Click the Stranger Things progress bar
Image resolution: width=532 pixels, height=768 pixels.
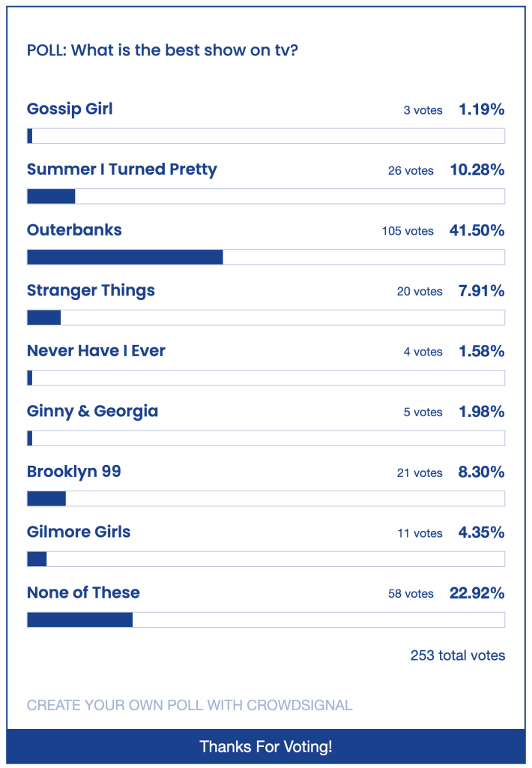point(266,317)
